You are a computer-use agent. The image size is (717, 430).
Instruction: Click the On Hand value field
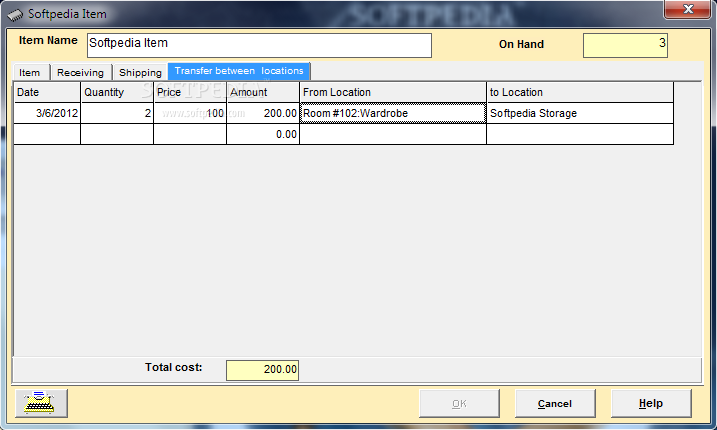pos(625,45)
